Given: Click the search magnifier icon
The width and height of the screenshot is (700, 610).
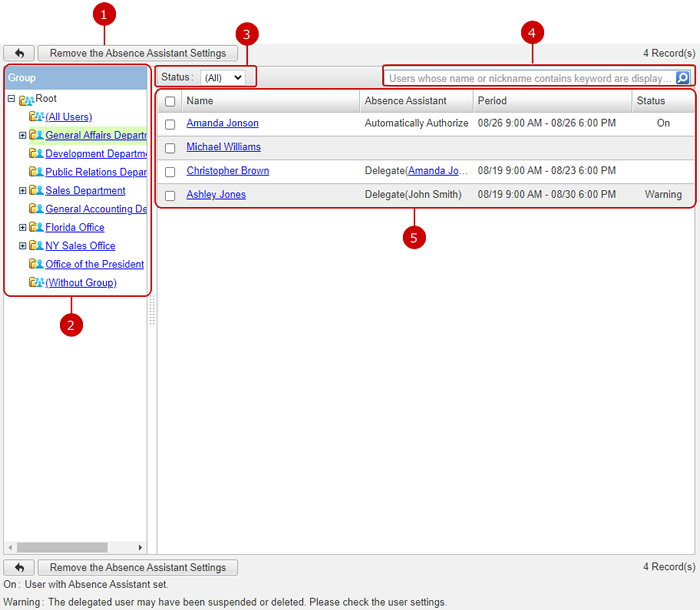Looking at the screenshot, I should [x=682, y=78].
